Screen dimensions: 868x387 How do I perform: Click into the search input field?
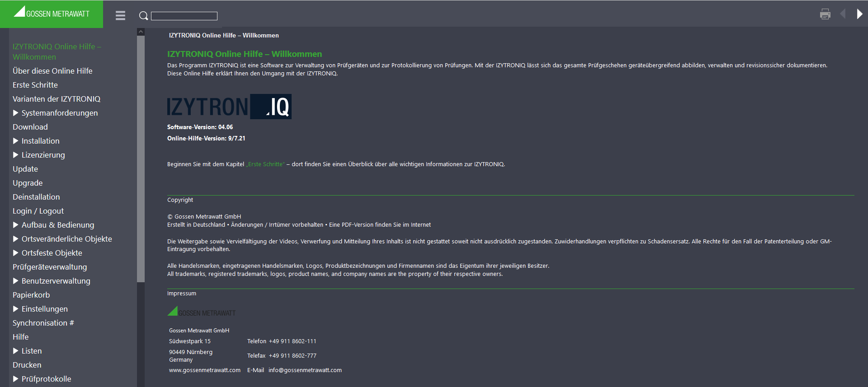click(184, 16)
